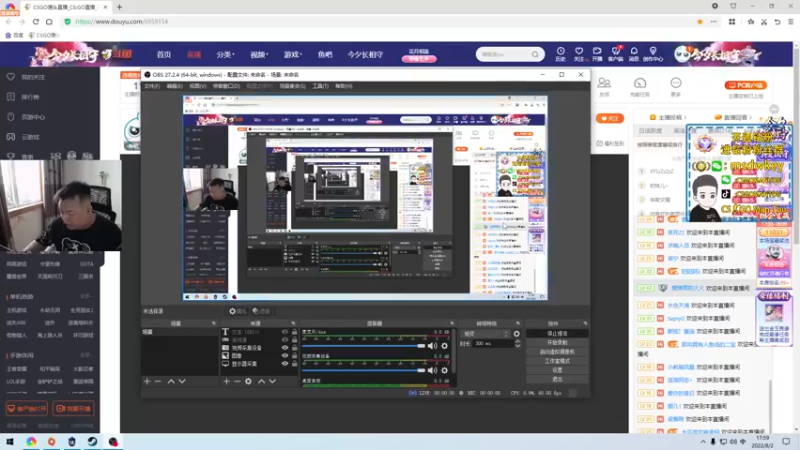800x450 pixels.
Task: Open OBS 设置 button
Action: pos(557,370)
